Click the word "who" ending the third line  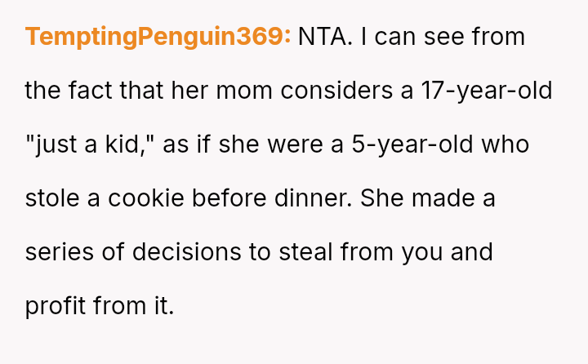(506, 144)
